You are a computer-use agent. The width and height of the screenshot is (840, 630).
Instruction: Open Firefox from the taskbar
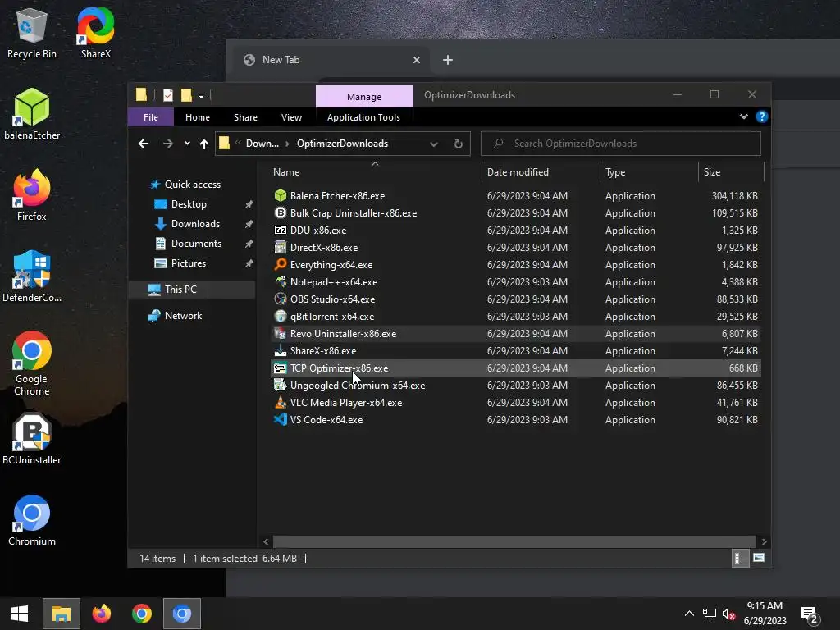coord(101,614)
